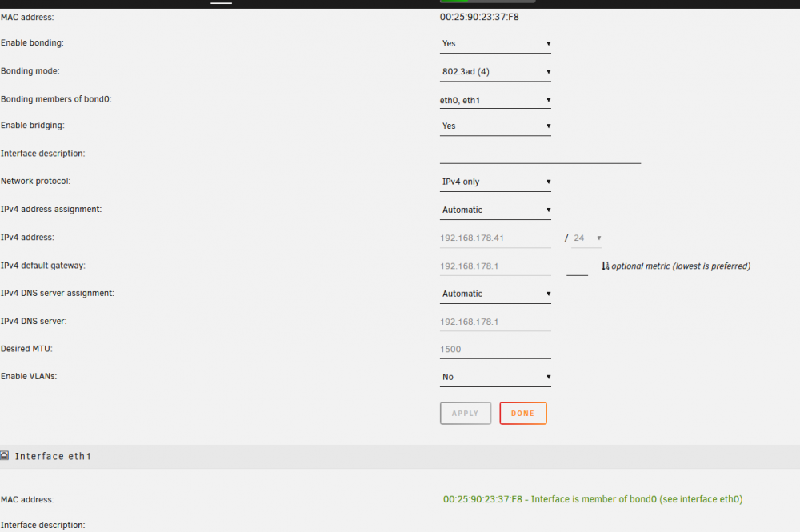The image size is (800, 532).
Task: Click the IPv4 default gateway field
Action: coord(495,266)
